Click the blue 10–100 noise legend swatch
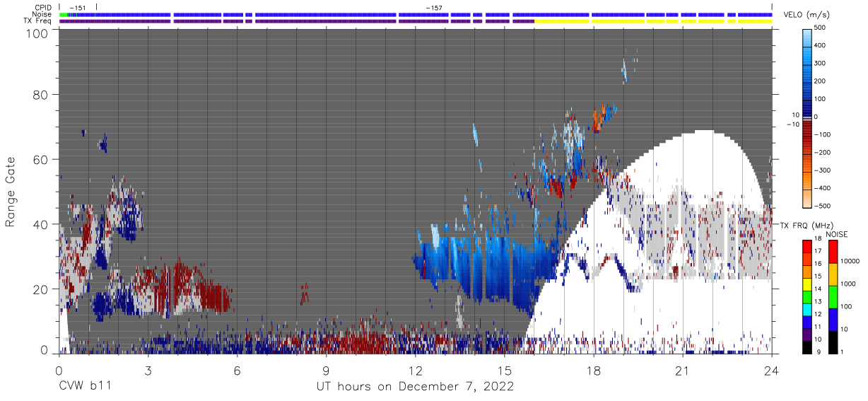 point(833,320)
